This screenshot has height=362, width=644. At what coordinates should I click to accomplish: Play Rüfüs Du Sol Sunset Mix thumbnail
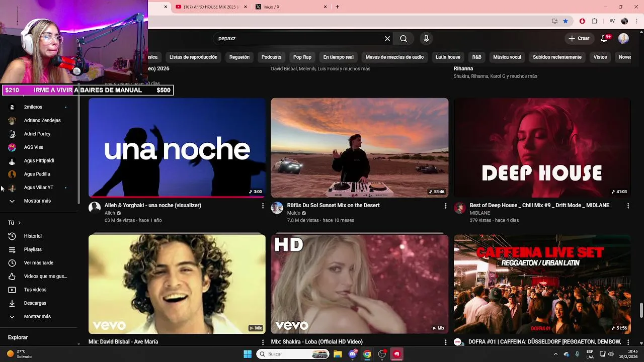360,148
